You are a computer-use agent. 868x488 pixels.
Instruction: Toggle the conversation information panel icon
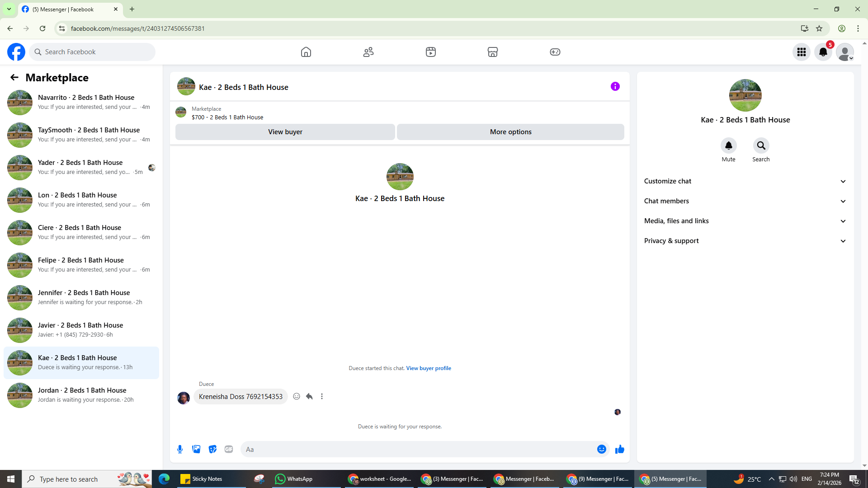click(615, 86)
